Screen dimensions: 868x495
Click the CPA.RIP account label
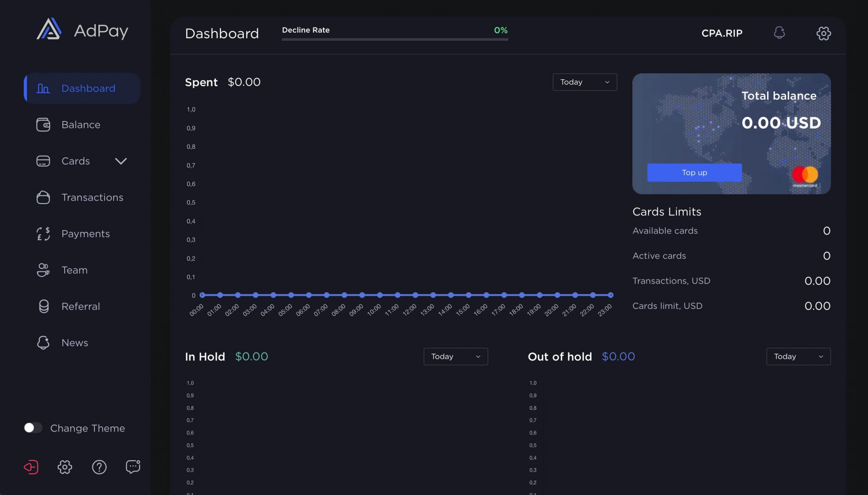pos(722,33)
